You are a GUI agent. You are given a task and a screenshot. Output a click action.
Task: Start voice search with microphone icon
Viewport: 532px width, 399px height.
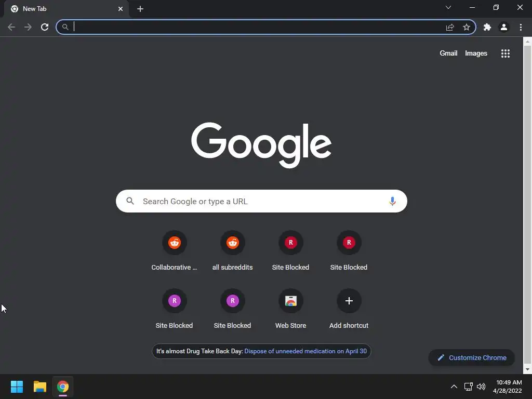coord(392,201)
